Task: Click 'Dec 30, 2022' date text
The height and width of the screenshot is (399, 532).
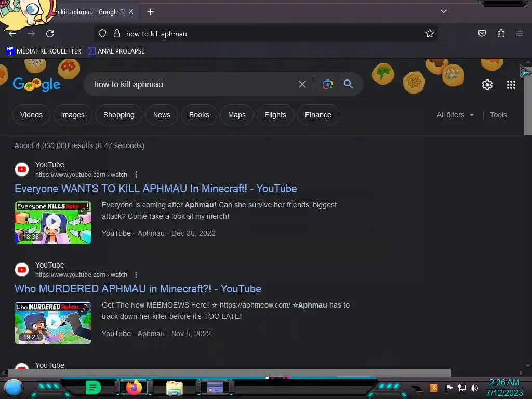Action: pyautogui.click(x=193, y=233)
